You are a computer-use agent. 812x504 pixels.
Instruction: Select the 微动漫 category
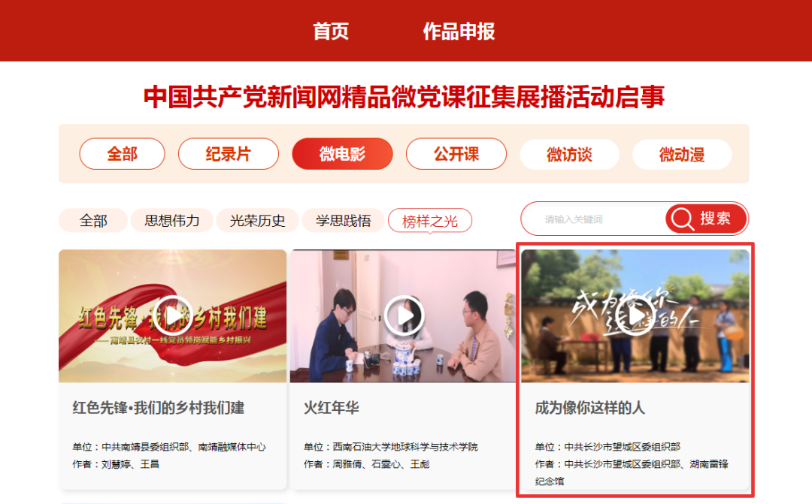(682, 154)
